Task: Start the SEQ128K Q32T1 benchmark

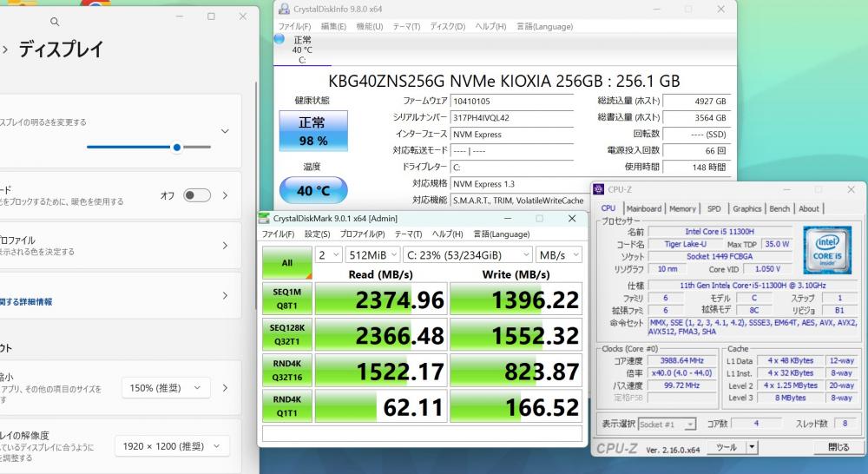Action: [x=286, y=334]
